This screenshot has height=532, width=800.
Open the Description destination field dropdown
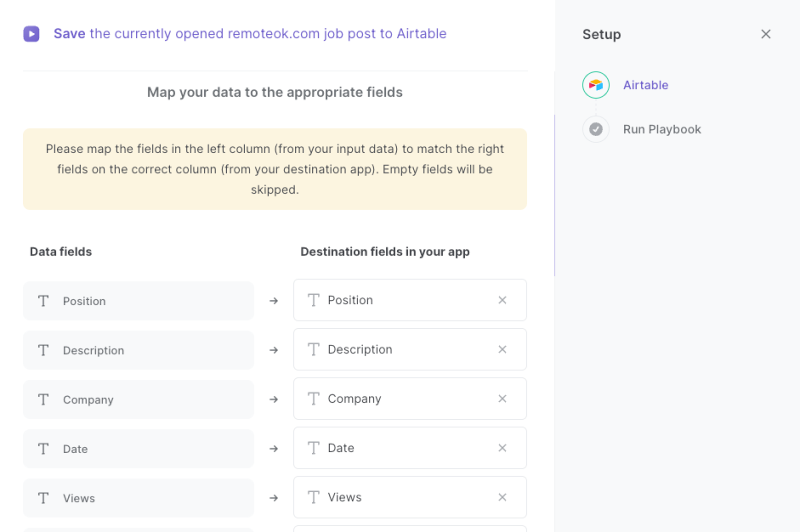410,349
